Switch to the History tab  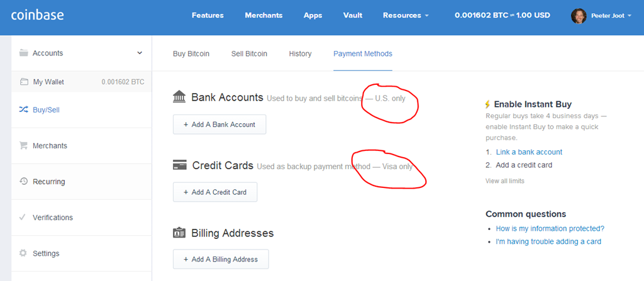[300, 53]
